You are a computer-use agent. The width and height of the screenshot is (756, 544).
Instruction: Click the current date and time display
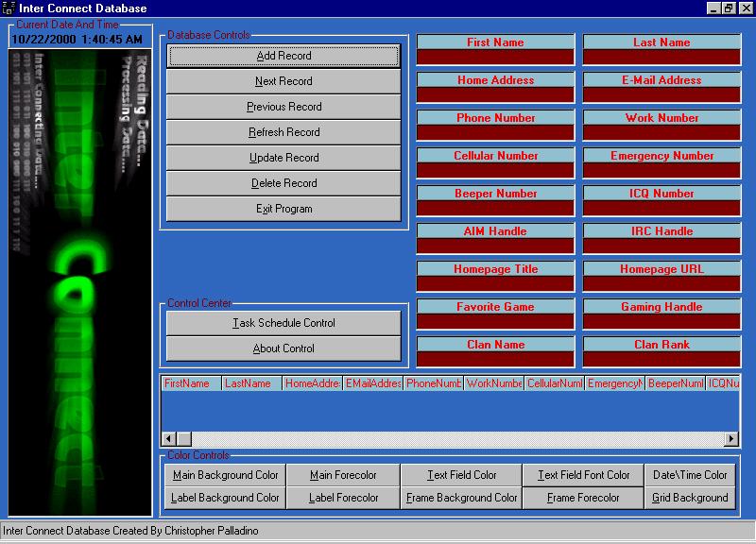pyautogui.click(x=77, y=40)
